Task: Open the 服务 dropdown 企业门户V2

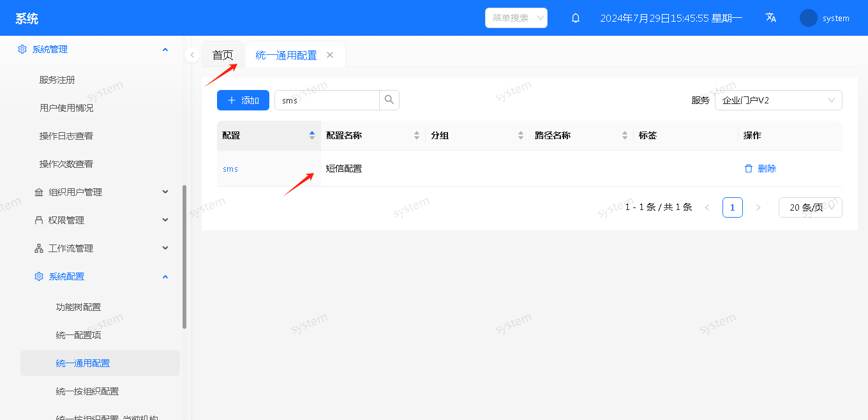Action: click(778, 100)
